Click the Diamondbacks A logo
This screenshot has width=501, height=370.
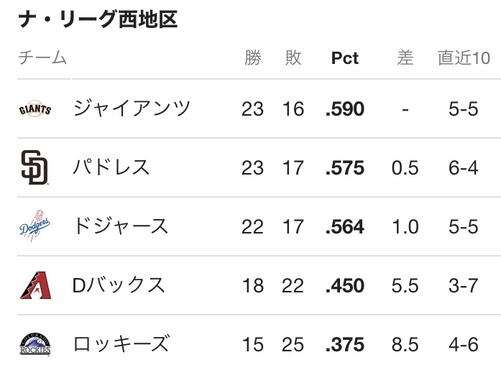pyautogui.click(x=36, y=285)
